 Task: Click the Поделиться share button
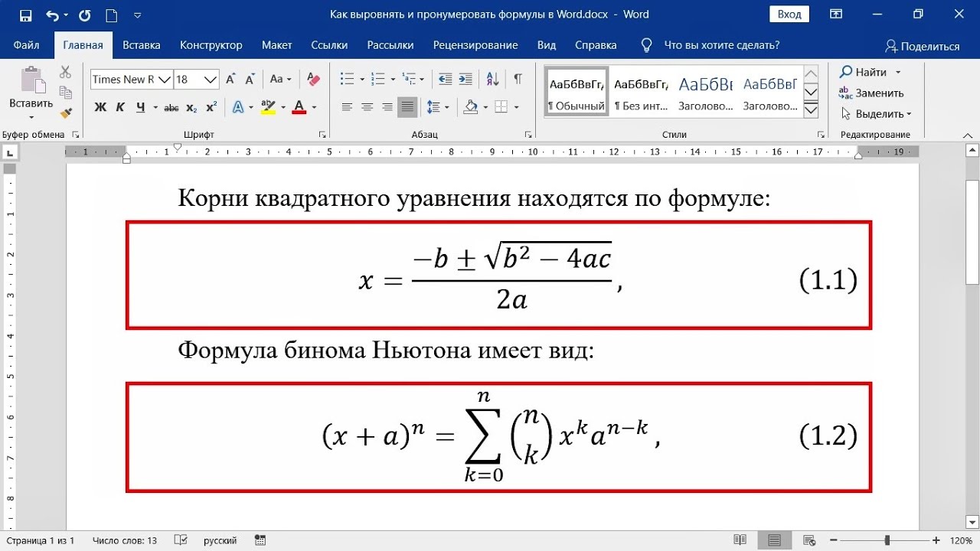click(922, 46)
